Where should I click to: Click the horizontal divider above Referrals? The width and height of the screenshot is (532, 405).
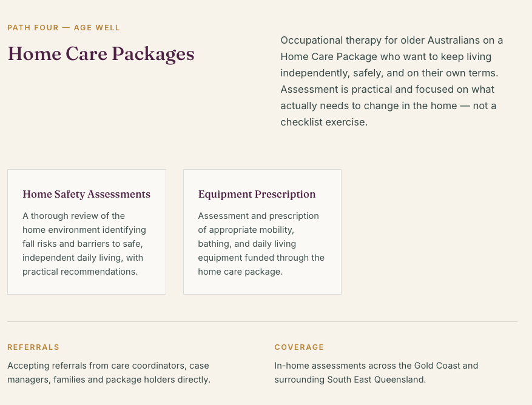click(x=262, y=321)
